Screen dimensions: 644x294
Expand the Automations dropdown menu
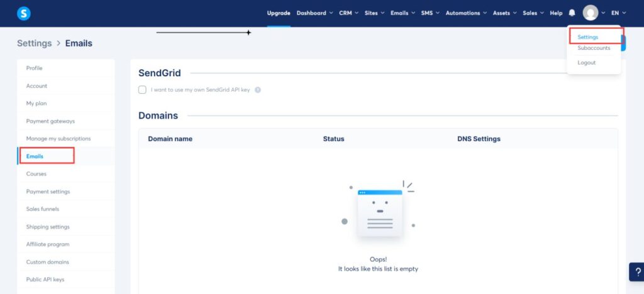466,13
